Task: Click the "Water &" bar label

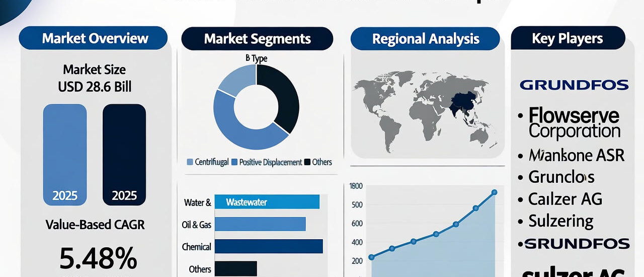Action: pyautogui.click(x=198, y=202)
